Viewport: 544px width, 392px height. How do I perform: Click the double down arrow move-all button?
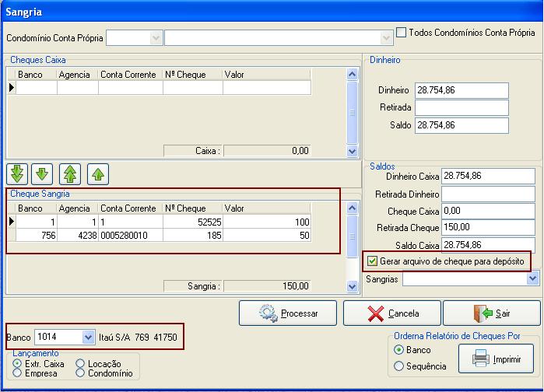coord(17,173)
